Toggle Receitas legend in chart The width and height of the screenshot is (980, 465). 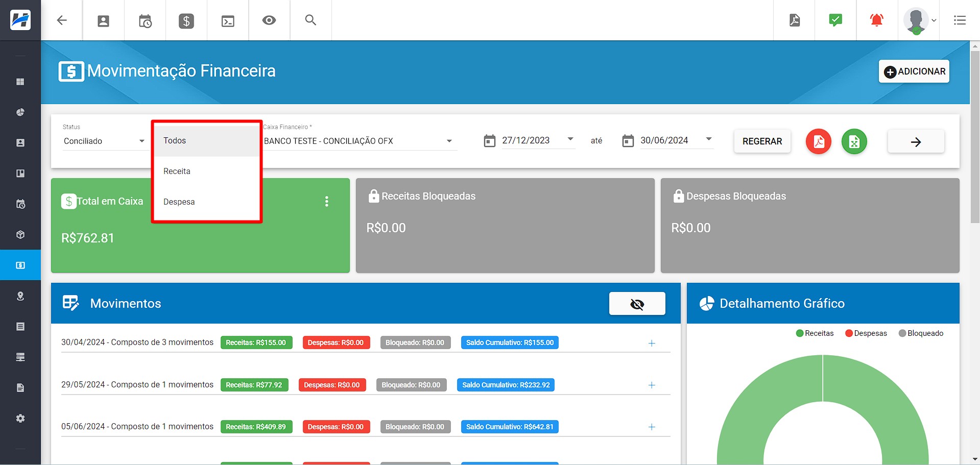pyautogui.click(x=815, y=333)
